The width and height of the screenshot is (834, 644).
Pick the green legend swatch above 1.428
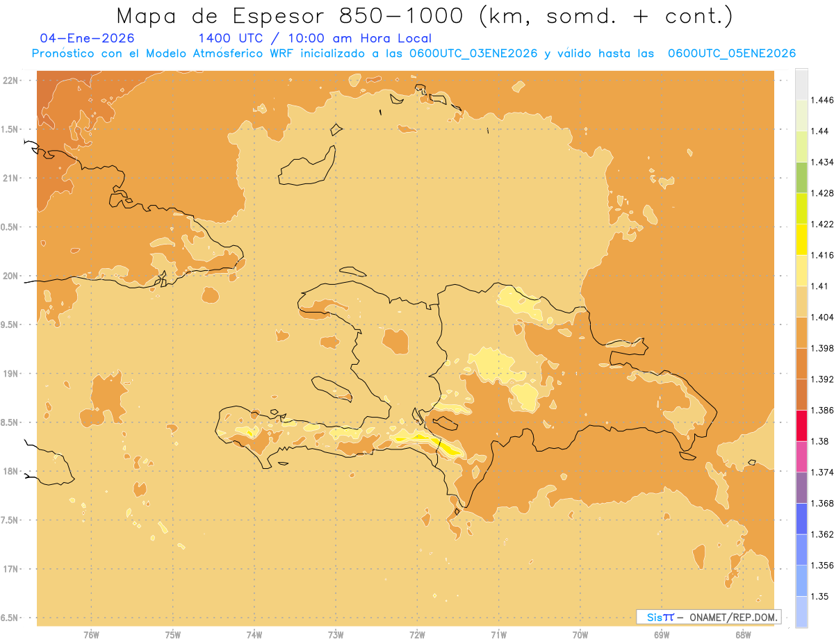coord(801,177)
